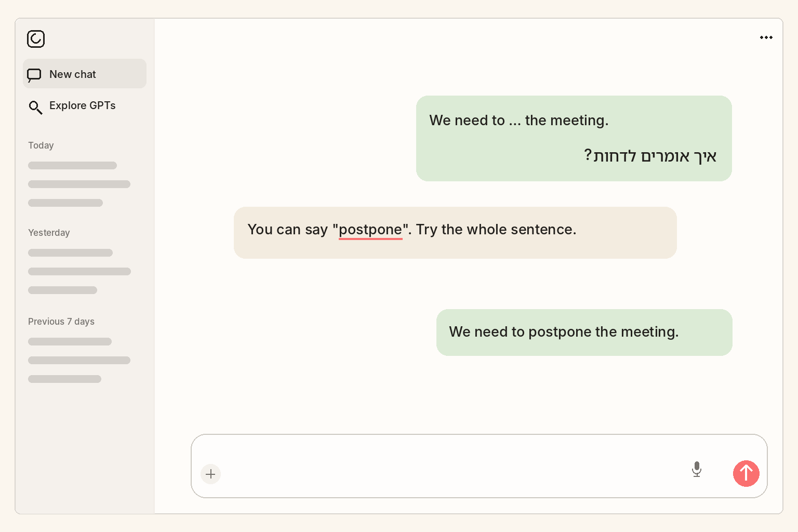Screen dimensions: 798x532
Task: Open the first chat under Today
Action: tap(72, 165)
